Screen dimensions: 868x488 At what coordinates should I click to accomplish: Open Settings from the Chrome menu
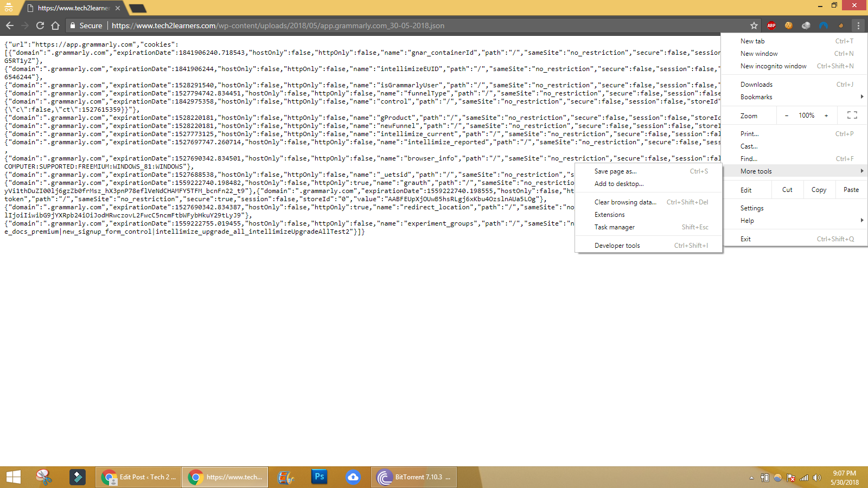pos(795,208)
